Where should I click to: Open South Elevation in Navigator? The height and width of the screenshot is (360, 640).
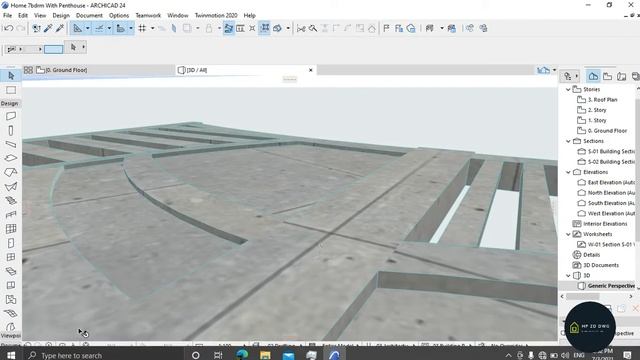pos(611,203)
